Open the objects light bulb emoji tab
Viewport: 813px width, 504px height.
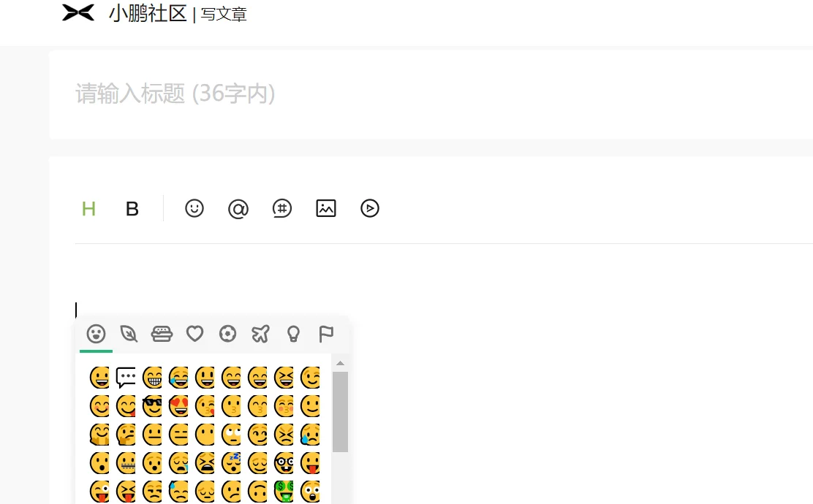point(293,334)
